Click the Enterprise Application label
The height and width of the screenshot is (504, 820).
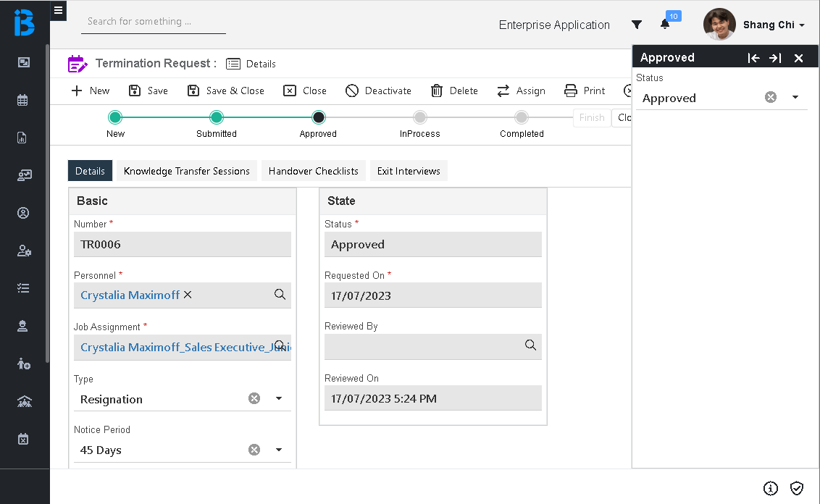[x=554, y=25]
